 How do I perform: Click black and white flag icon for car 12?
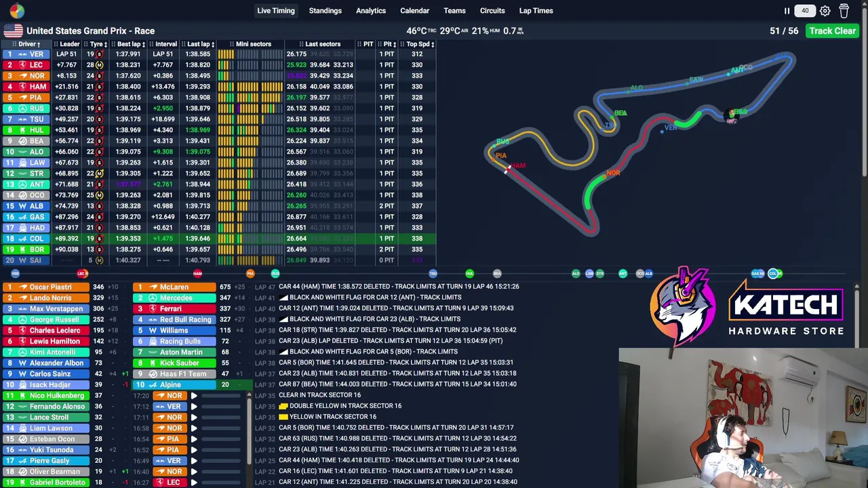(x=283, y=298)
